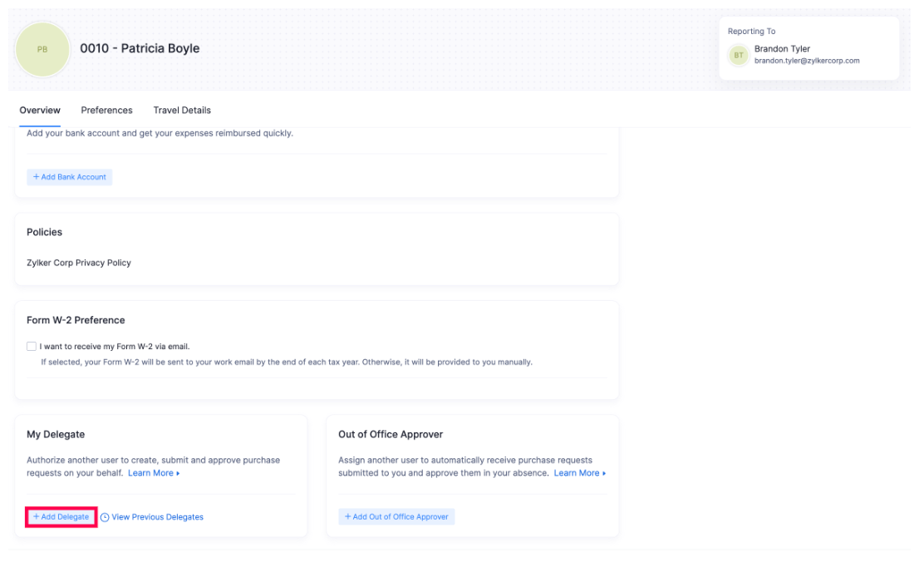Click the '0010 - Patricia Boyle' heading
924x562 pixels.
click(140, 48)
